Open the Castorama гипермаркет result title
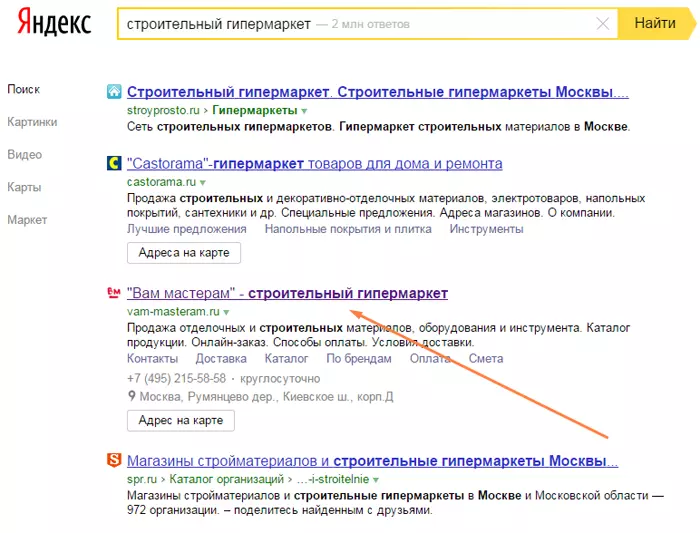This screenshot has width=700, height=533. click(315, 164)
